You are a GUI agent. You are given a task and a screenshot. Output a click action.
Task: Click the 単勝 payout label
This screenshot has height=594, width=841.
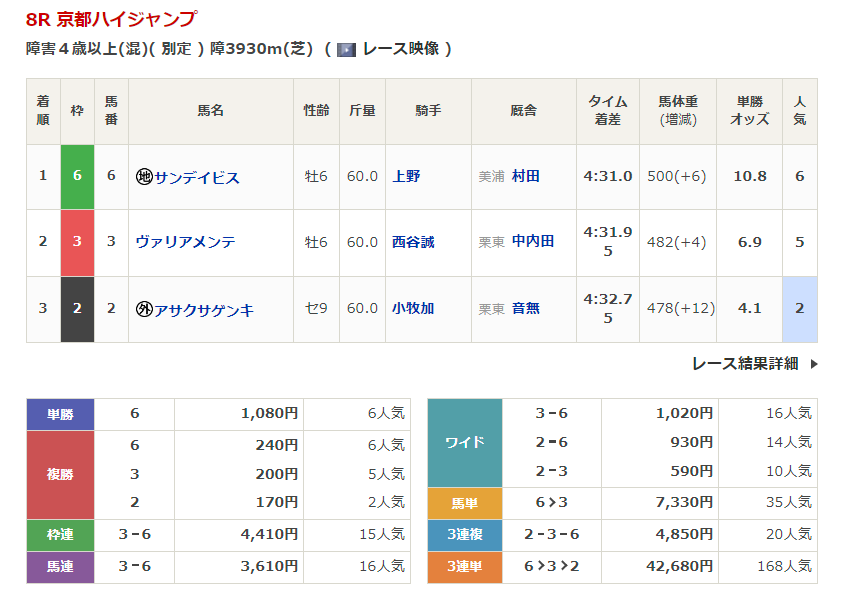(60, 414)
